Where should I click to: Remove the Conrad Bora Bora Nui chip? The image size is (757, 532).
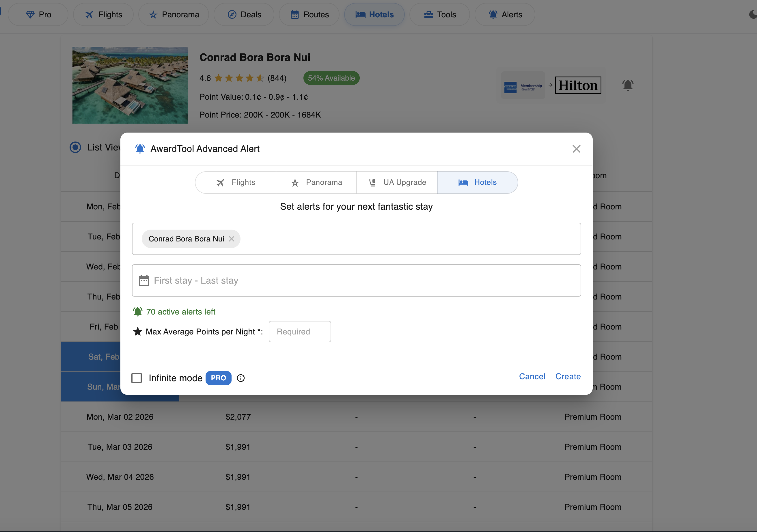(x=232, y=239)
